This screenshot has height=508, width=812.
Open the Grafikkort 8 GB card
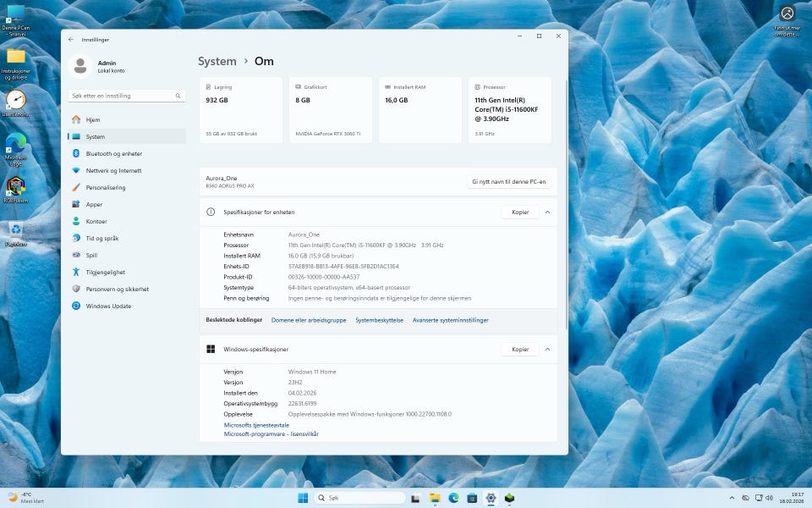[331, 110]
